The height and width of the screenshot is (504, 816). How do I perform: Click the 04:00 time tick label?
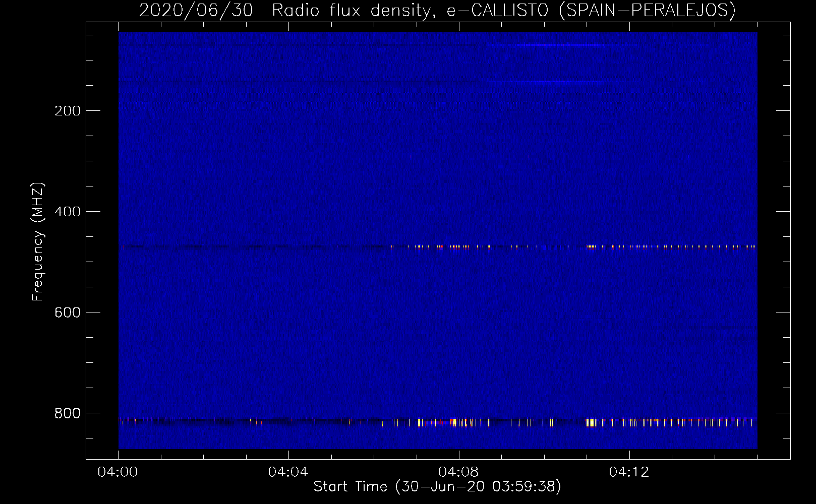pos(118,472)
